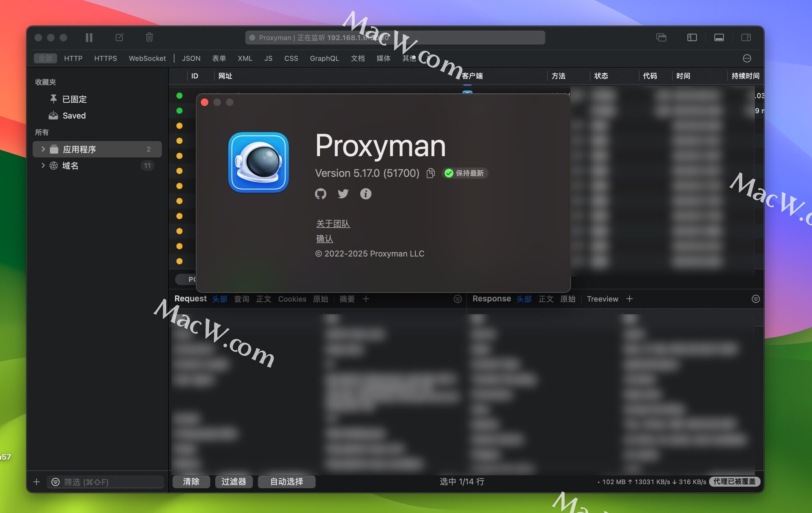Sort by the 持续时间 duration column header
Screen dimensions: 812x513
coord(745,76)
